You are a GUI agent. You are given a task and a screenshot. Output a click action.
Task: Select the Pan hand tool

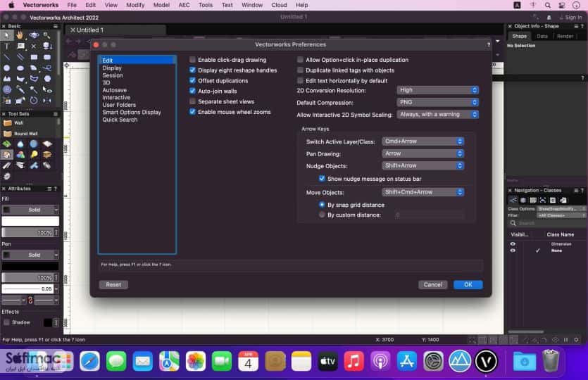coord(20,35)
